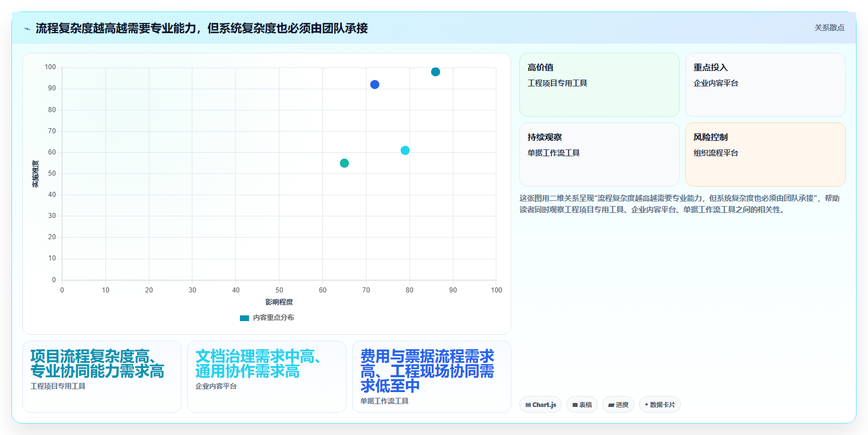Screen dimensions: 868x435
Task: Select the 文档治理需求中高 headline card
Action: click(267, 377)
